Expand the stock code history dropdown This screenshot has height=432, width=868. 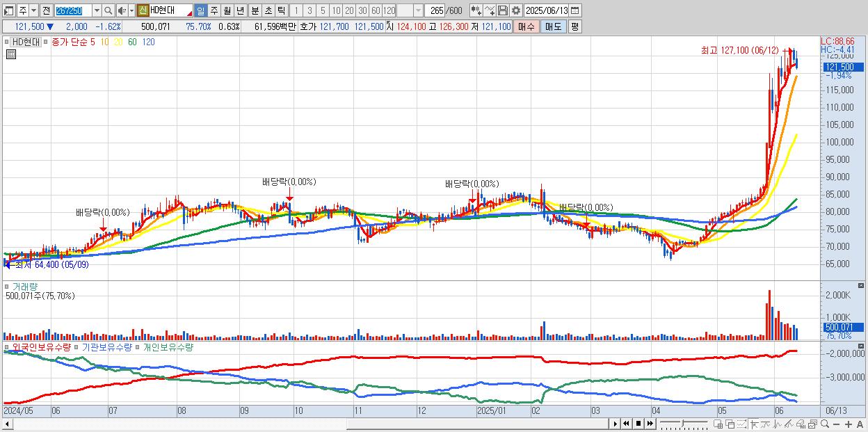pos(97,10)
